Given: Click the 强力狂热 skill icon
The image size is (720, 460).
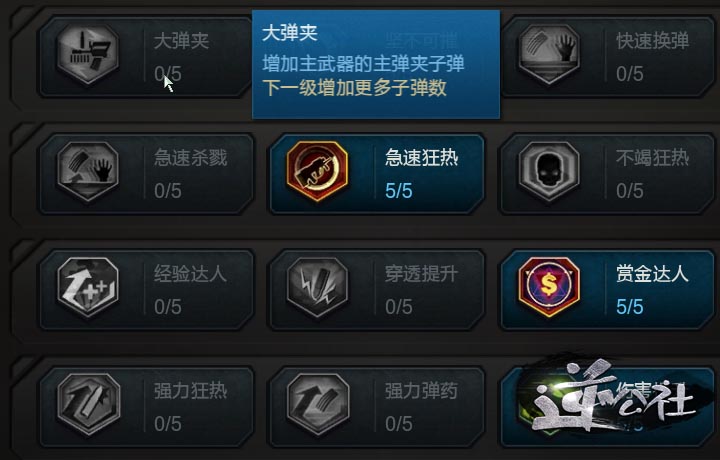Looking at the screenshot, I should [x=88, y=404].
